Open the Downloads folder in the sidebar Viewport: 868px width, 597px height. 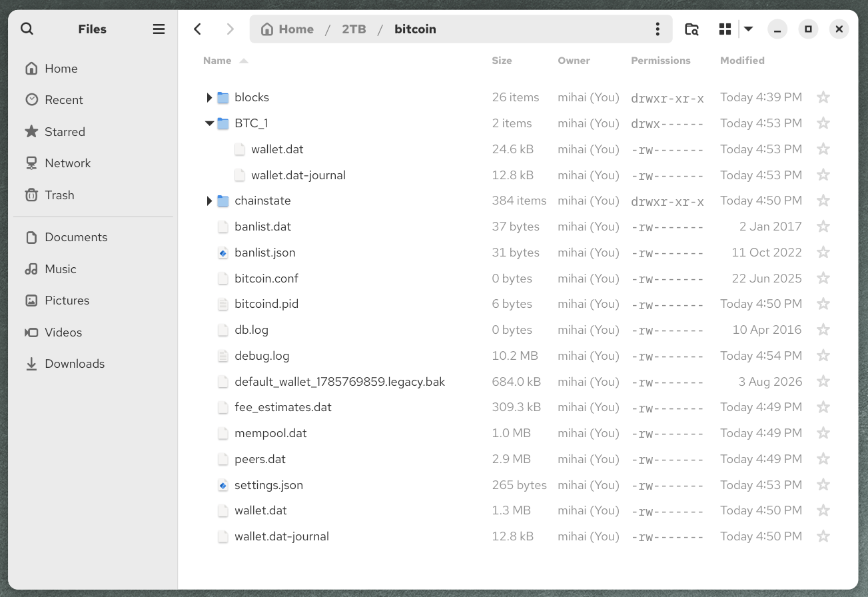pyautogui.click(x=93, y=364)
